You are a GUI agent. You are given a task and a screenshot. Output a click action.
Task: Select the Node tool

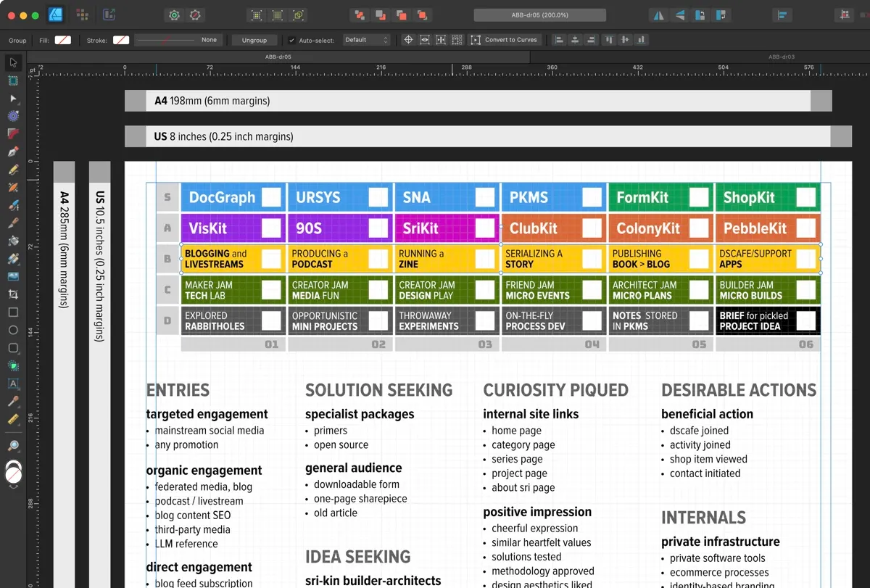pos(13,98)
